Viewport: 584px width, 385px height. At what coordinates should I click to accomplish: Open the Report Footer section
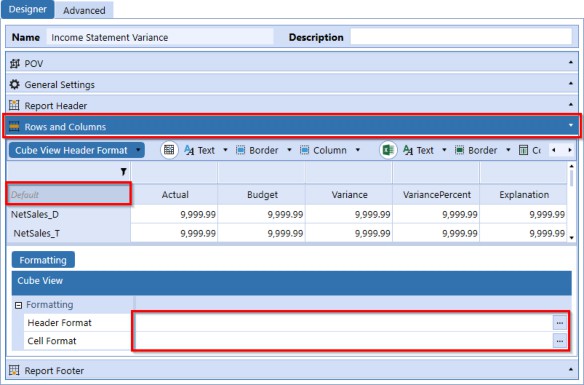tap(292, 370)
